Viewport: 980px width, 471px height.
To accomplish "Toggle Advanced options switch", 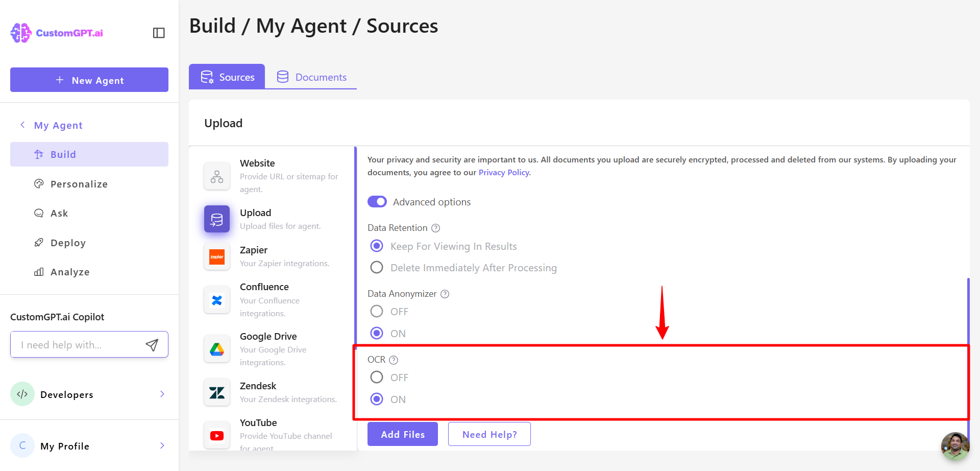I will pyautogui.click(x=377, y=202).
